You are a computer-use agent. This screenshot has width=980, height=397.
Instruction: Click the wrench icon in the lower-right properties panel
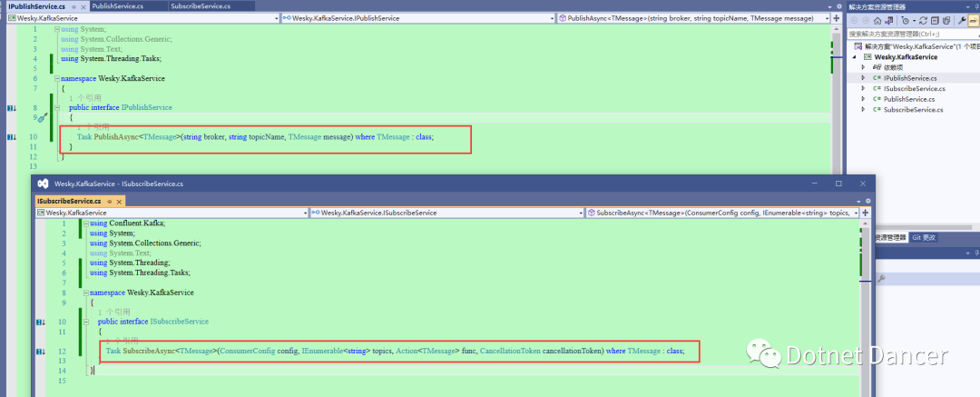coord(881,279)
